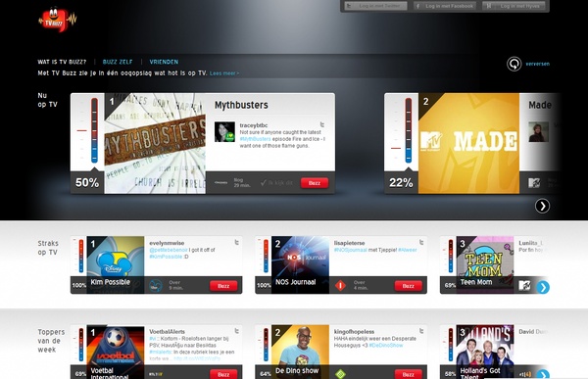Show next shows with the 'Nu op TV' arrow
588x379 pixels.
point(542,206)
